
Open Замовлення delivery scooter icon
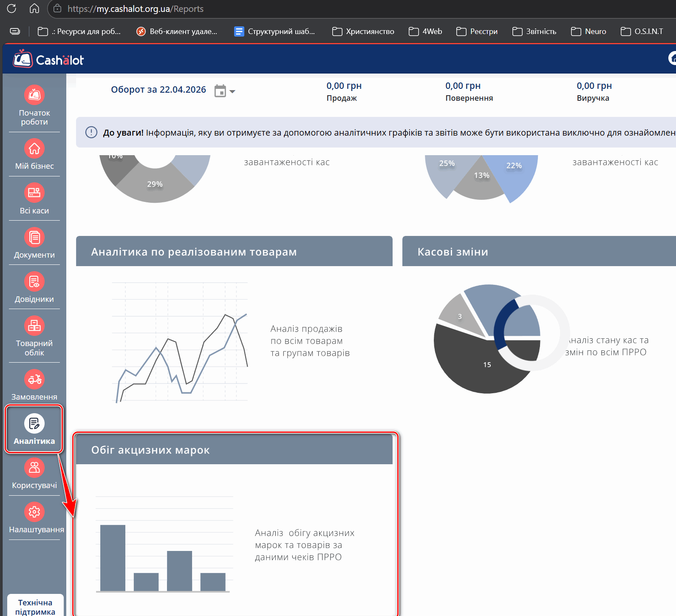click(x=34, y=379)
